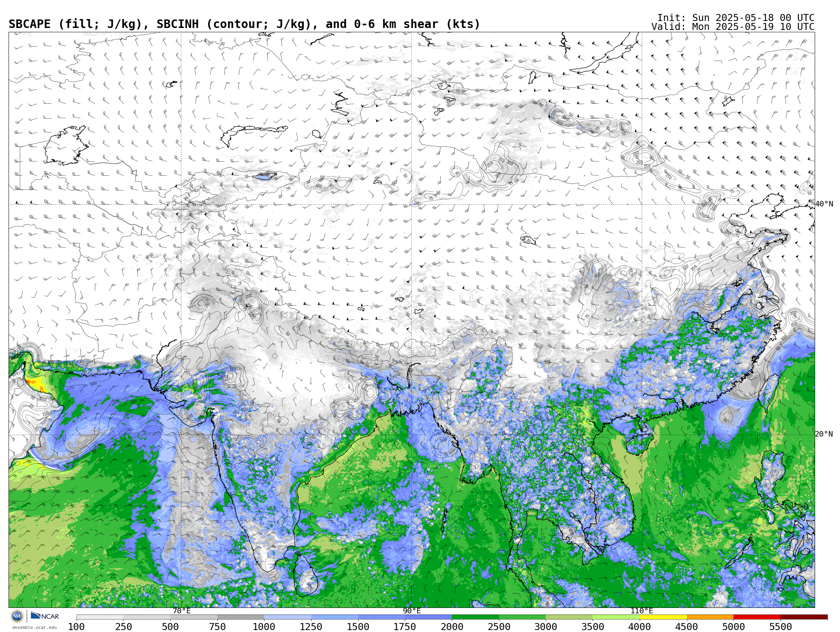840x632 pixels.
Task: Pick the olive 3000-3500 colorbar segment
Action: tap(569, 617)
